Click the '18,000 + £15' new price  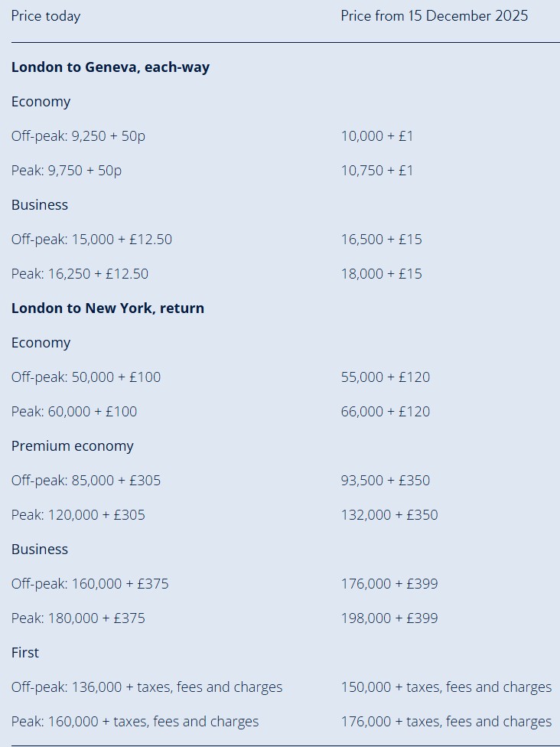pos(382,274)
